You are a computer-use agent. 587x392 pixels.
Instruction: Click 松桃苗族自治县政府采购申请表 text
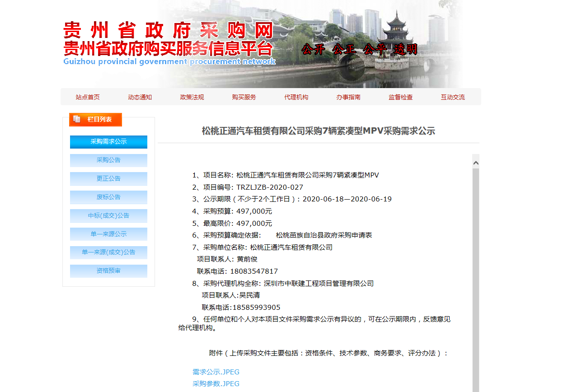(x=324, y=235)
